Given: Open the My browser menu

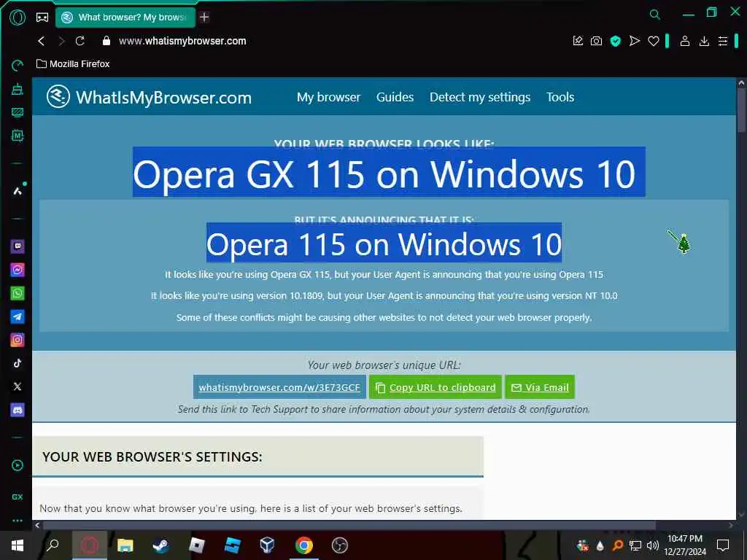Looking at the screenshot, I should click(x=328, y=97).
